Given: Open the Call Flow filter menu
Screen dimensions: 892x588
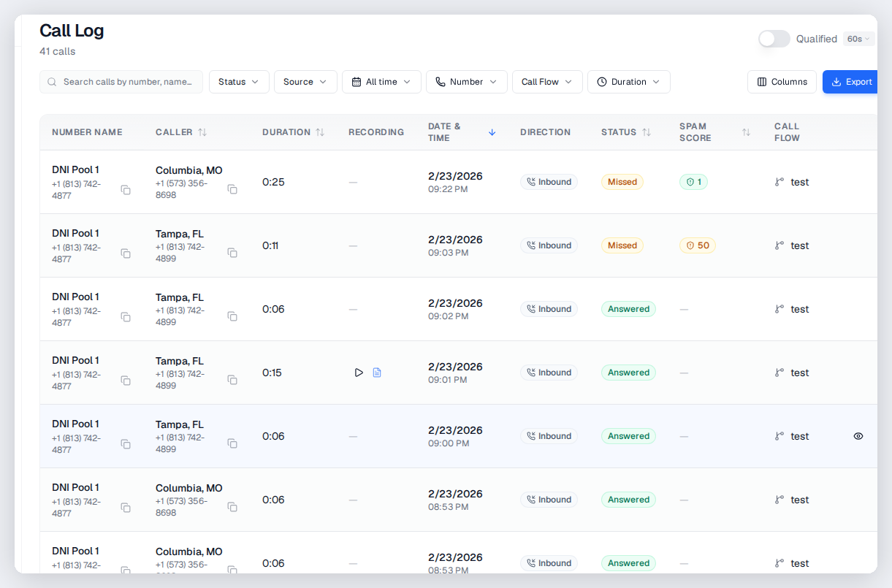Looking at the screenshot, I should 547,82.
